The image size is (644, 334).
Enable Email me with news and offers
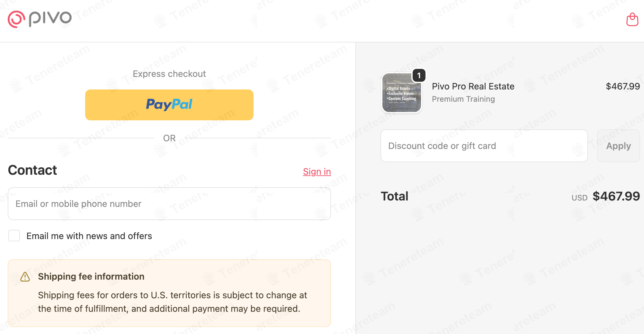tap(14, 236)
